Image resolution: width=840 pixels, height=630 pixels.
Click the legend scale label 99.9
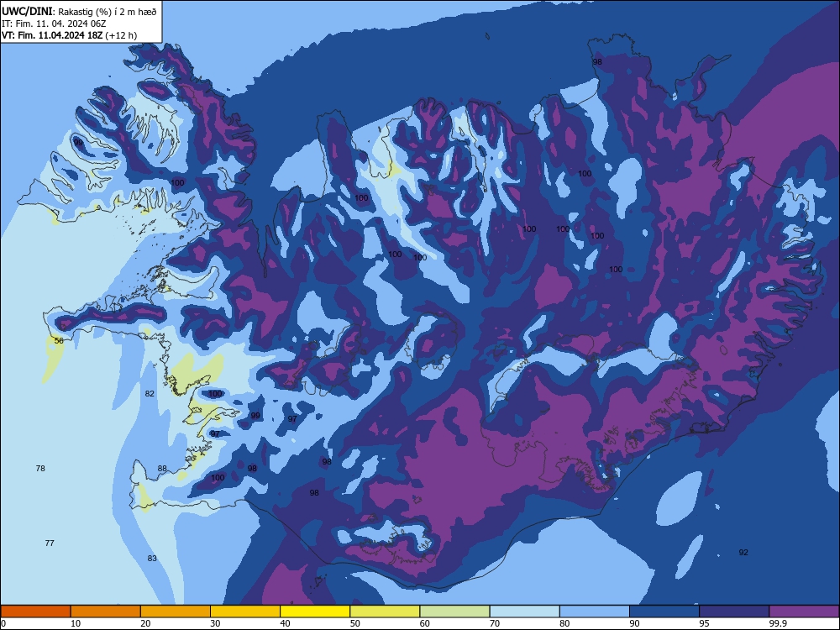click(x=778, y=623)
